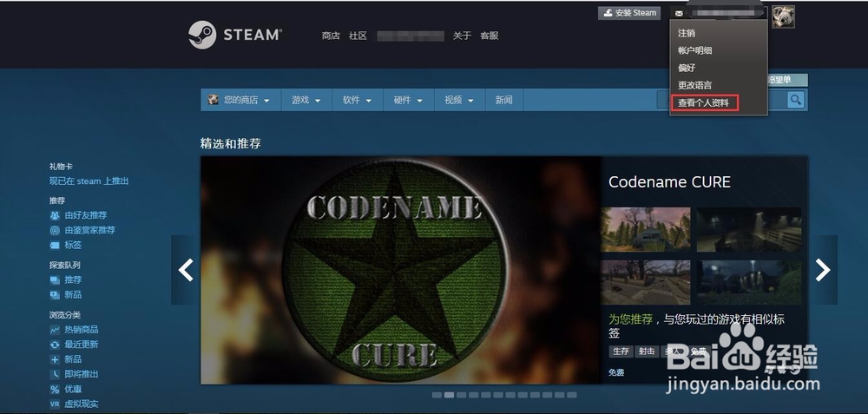
Task: Open the 虚拟现实 link
Action: [82, 404]
